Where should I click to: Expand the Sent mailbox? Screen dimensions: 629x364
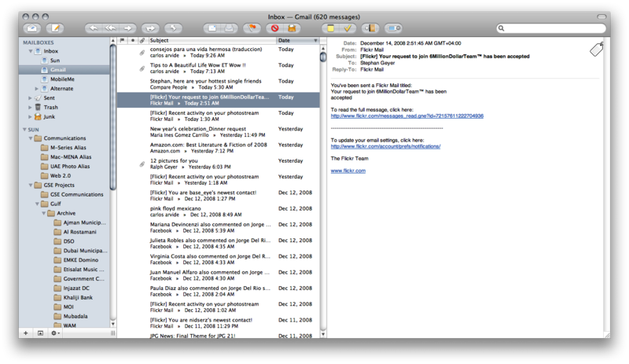(x=30, y=98)
